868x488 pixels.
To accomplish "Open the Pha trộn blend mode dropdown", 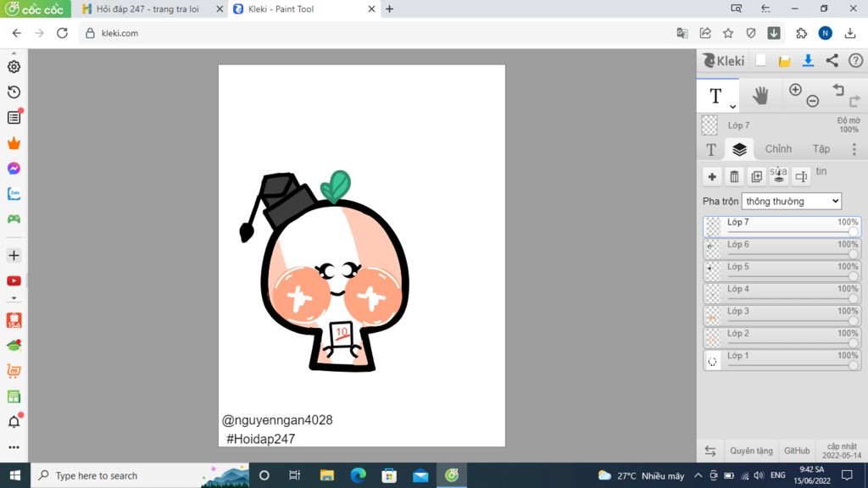I will click(791, 201).
